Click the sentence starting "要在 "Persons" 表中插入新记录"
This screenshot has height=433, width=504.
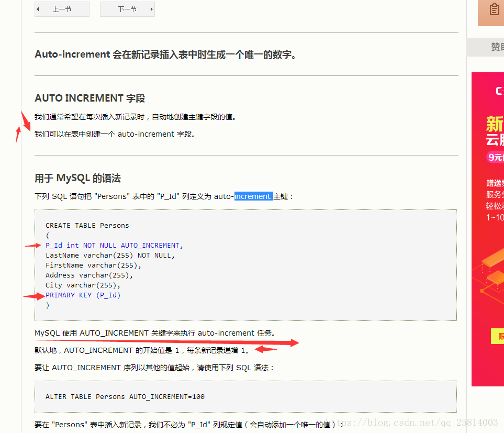189,425
